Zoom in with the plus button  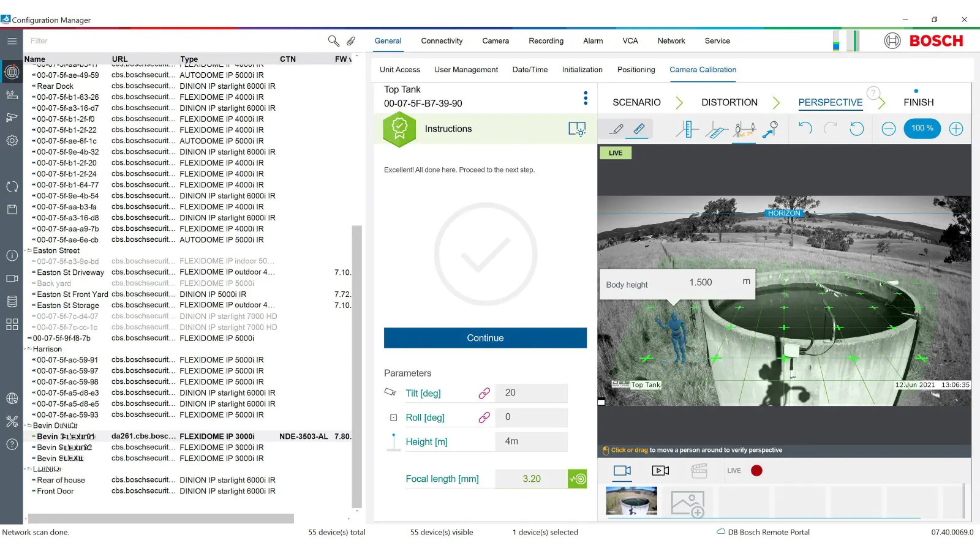click(956, 129)
